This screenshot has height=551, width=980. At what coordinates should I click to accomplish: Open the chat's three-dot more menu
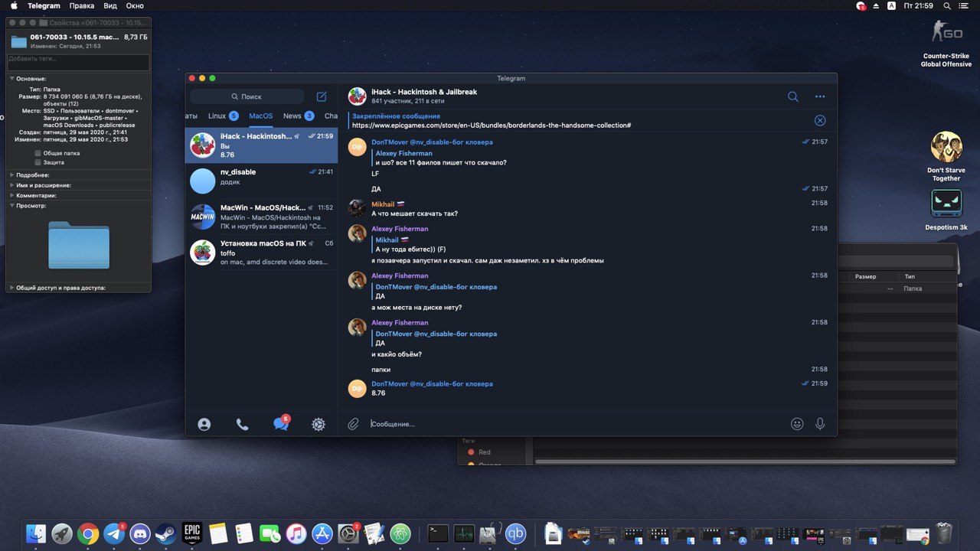[x=820, y=96]
